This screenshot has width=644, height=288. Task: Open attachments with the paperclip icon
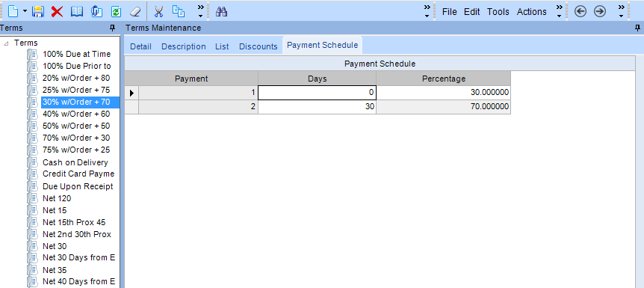(96, 11)
